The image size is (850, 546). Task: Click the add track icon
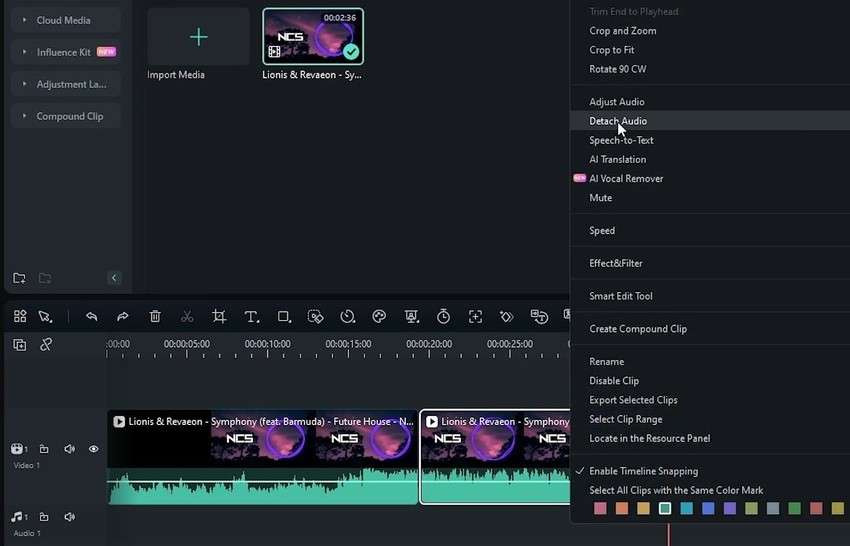pyautogui.click(x=20, y=345)
